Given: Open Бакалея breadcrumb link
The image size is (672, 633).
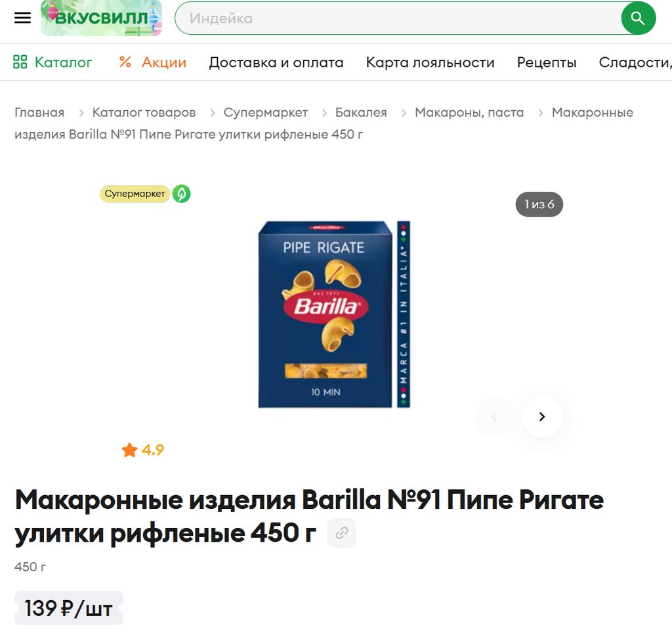Looking at the screenshot, I should [361, 112].
